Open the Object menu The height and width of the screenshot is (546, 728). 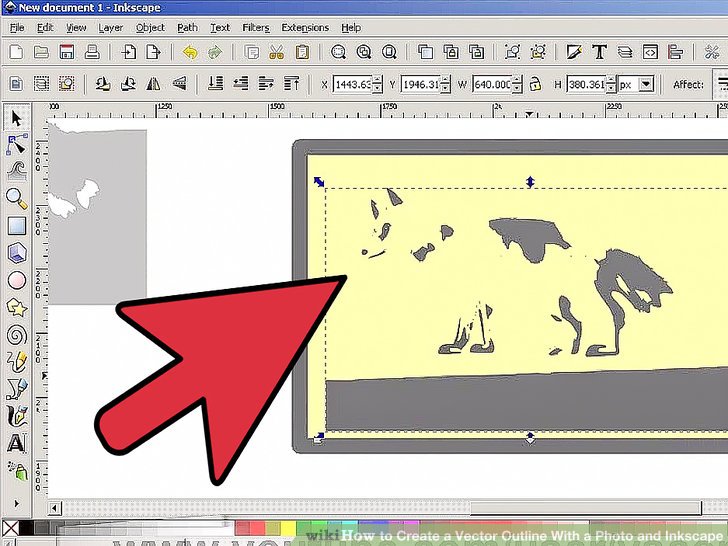150,27
